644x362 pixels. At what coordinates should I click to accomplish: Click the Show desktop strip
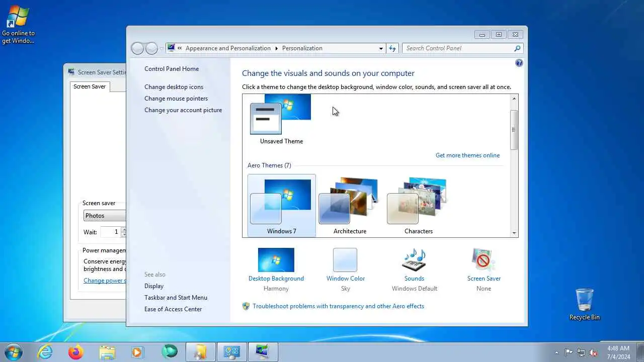[640, 352]
